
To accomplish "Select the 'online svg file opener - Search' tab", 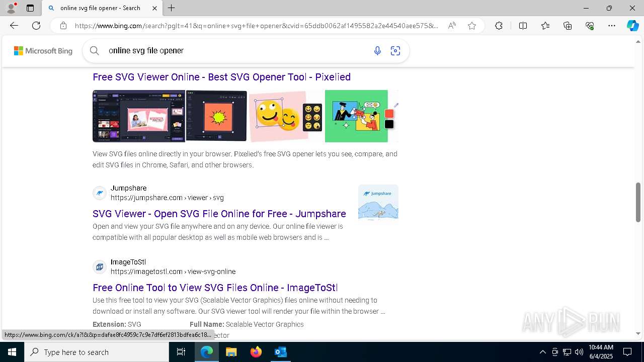I will point(102,8).
